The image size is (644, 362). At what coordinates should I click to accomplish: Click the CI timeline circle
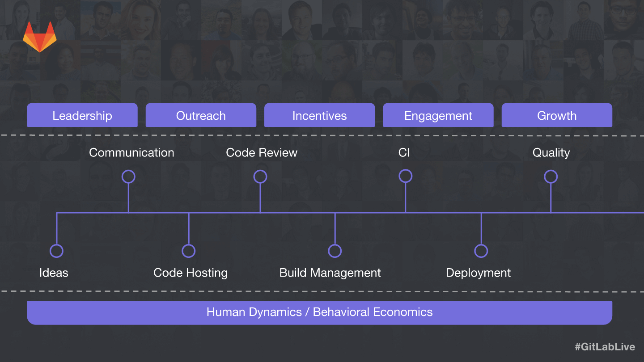(x=405, y=176)
